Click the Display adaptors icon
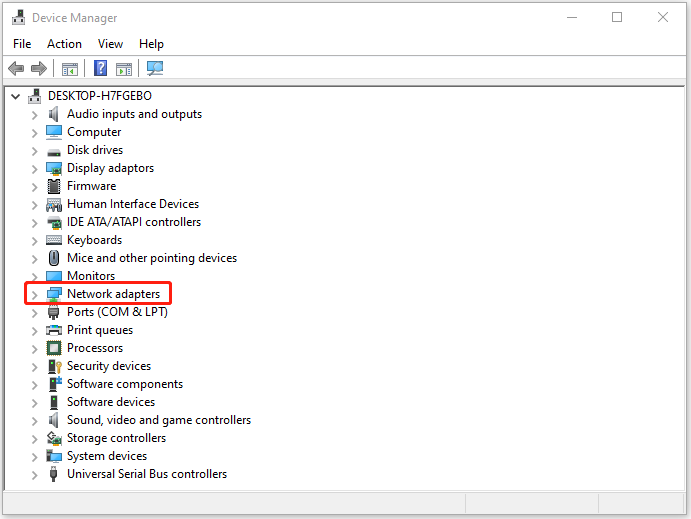Viewport: 691px width, 519px height. pyautogui.click(x=54, y=168)
